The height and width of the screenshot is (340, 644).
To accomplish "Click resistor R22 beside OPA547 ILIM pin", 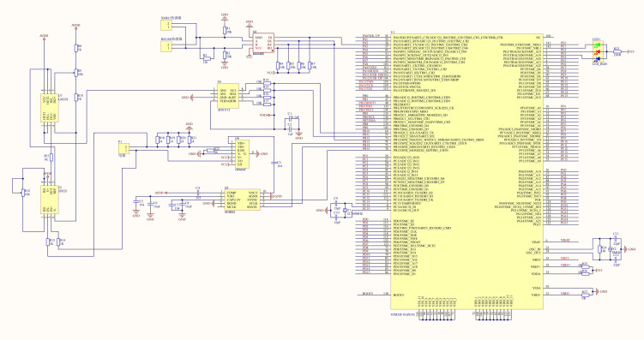I will [210, 151].
